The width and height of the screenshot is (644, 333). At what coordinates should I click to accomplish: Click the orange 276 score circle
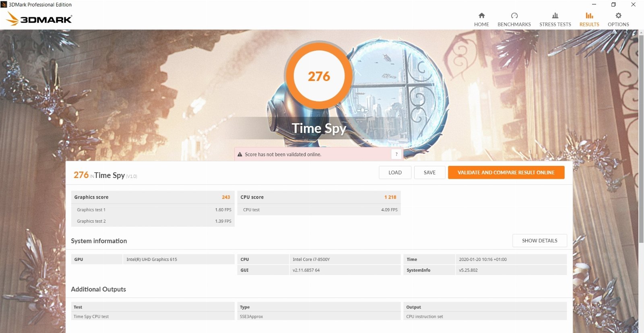pos(319,76)
